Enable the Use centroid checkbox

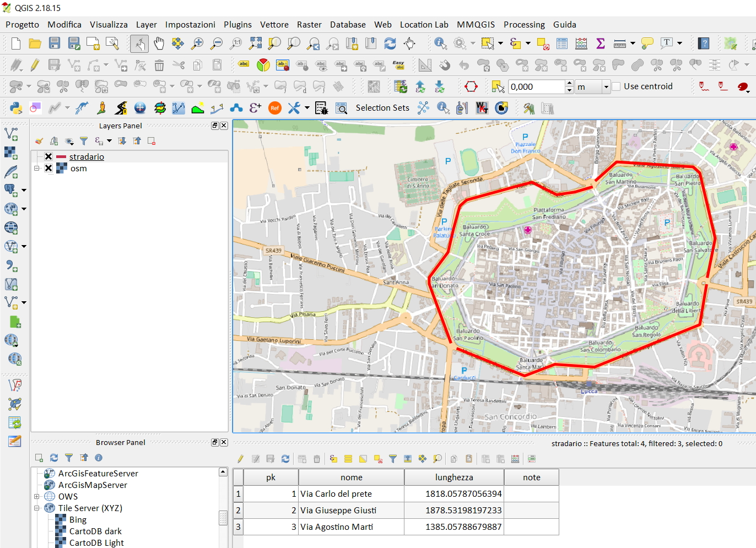[x=617, y=86]
